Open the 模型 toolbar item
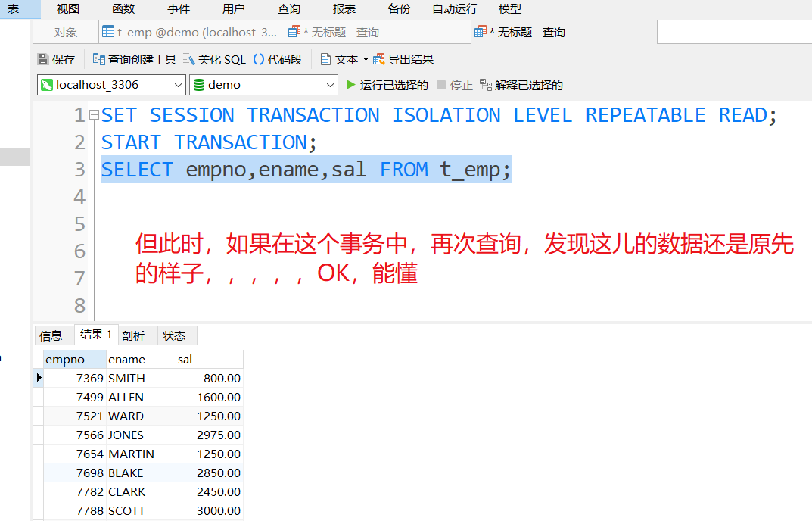Viewport: 812px width, 521px height. (x=510, y=9)
